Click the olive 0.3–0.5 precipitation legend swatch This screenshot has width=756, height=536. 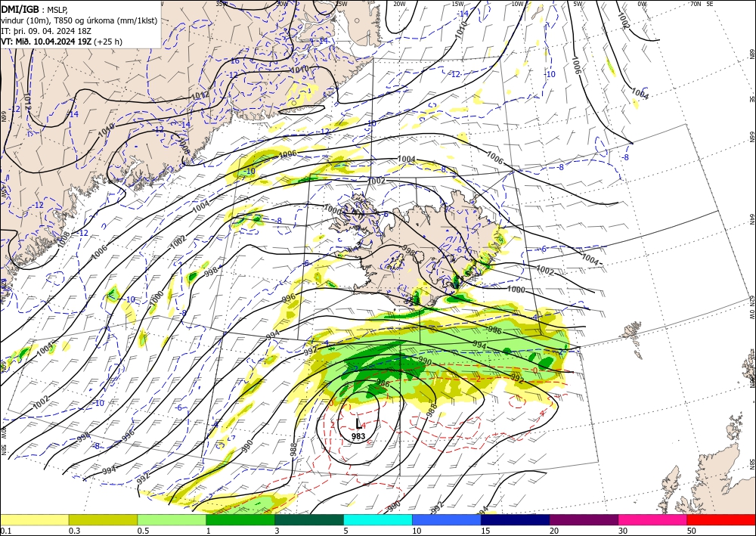[103, 519]
